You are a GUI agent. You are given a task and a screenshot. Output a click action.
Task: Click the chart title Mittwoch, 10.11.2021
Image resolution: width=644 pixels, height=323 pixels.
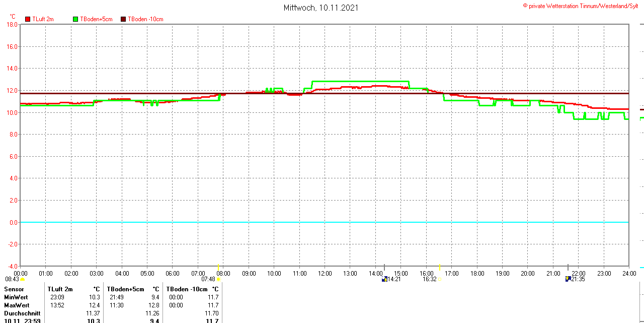321,8
